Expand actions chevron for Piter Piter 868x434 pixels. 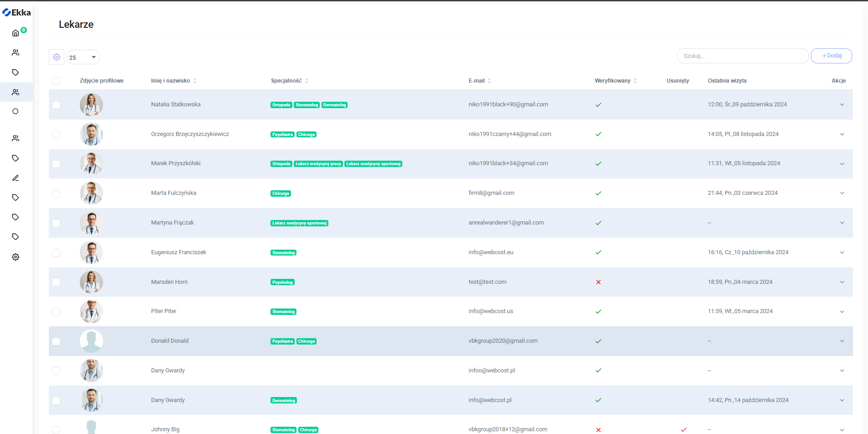coord(842,311)
